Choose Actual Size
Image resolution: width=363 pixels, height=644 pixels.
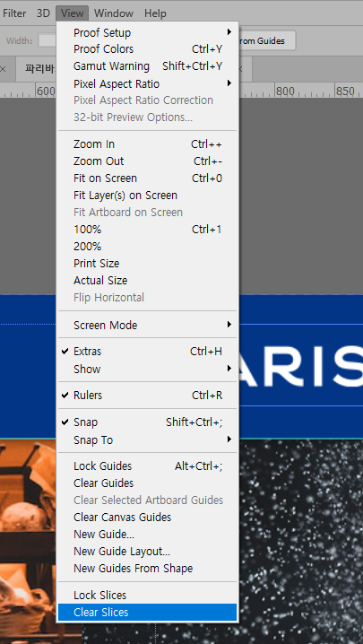pos(147,281)
